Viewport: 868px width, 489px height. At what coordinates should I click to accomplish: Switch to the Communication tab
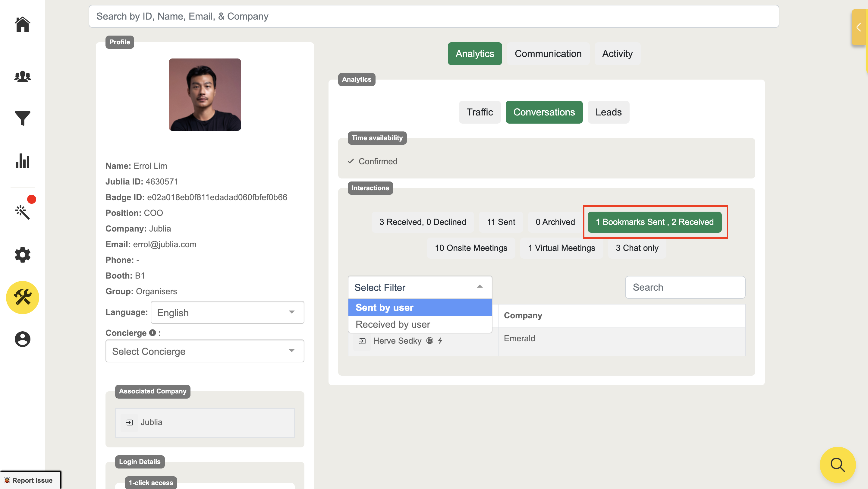coord(548,54)
